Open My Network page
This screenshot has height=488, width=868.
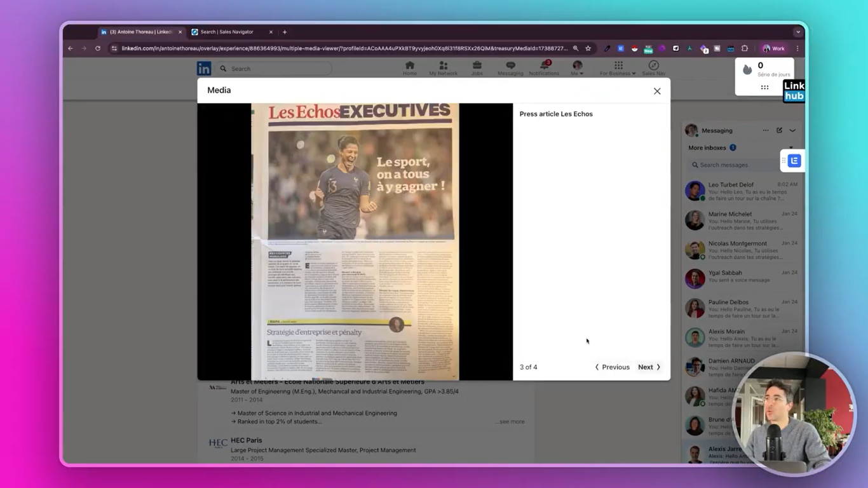tap(443, 69)
